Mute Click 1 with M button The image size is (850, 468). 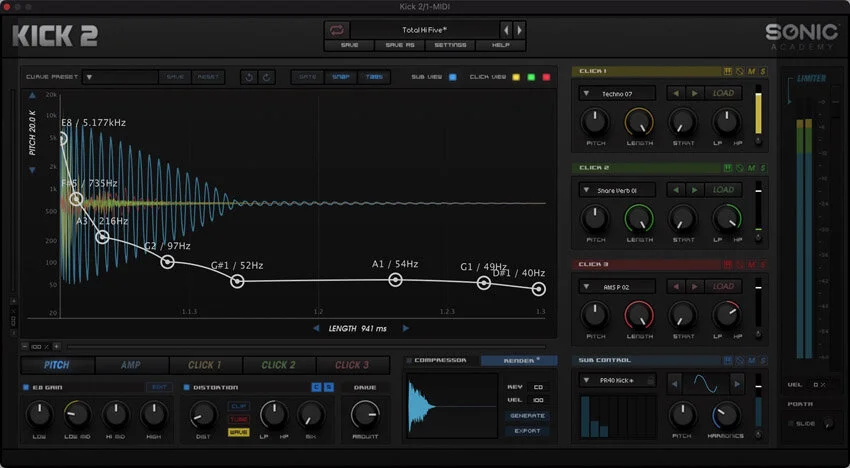(x=751, y=72)
